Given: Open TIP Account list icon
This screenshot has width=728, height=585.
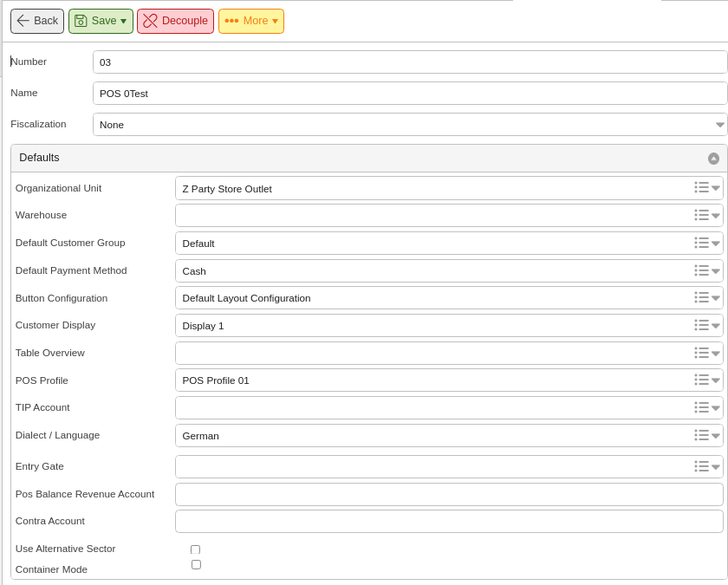Looking at the screenshot, I should coord(701,407).
